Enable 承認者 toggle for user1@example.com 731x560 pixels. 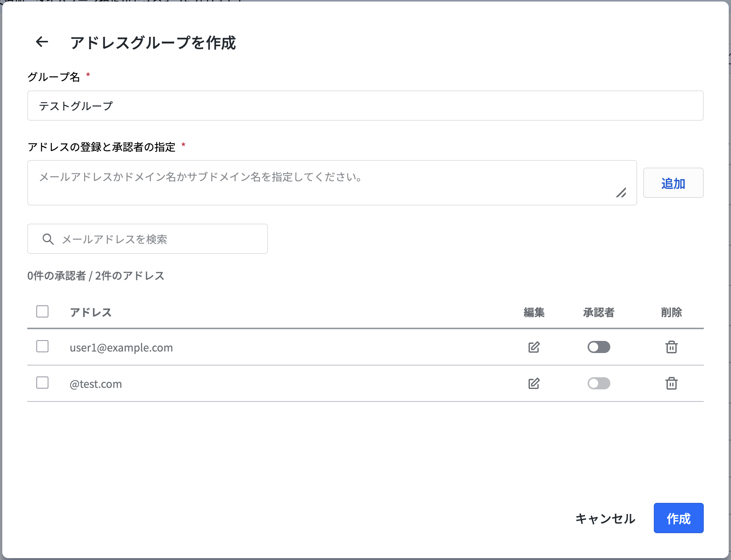(x=599, y=347)
